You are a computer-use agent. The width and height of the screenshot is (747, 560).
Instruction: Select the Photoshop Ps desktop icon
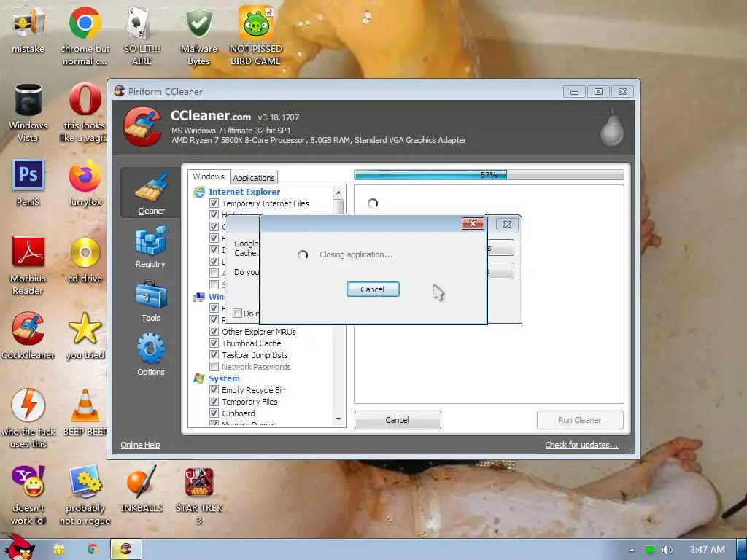tap(28, 183)
